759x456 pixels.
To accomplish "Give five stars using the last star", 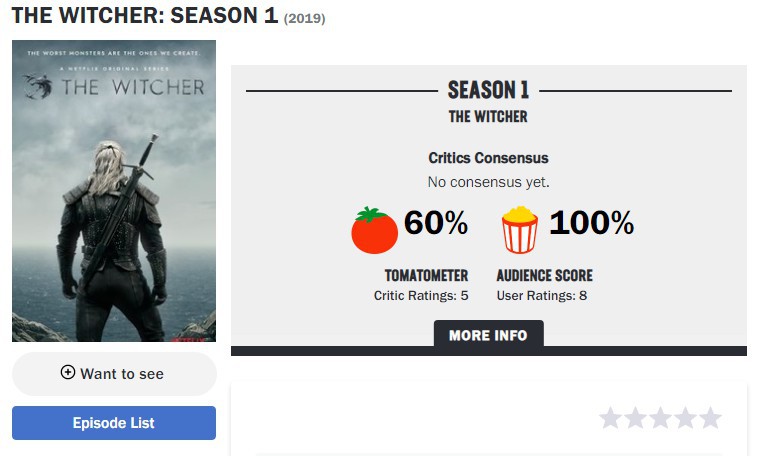I will click(711, 418).
